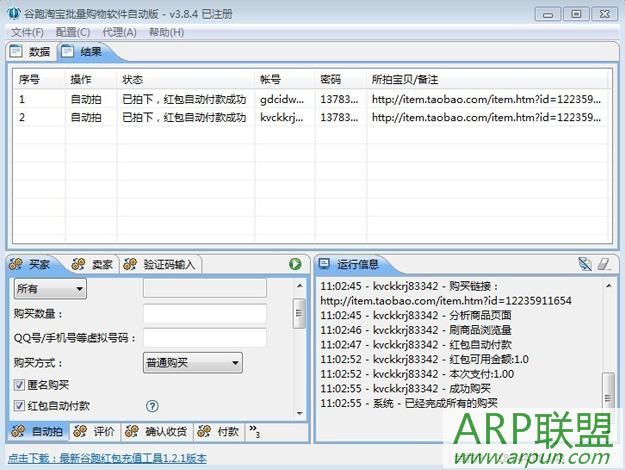The height and width of the screenshot is (470, 625).
Task: Maximize the application window
Action: [x=576, y=14]
